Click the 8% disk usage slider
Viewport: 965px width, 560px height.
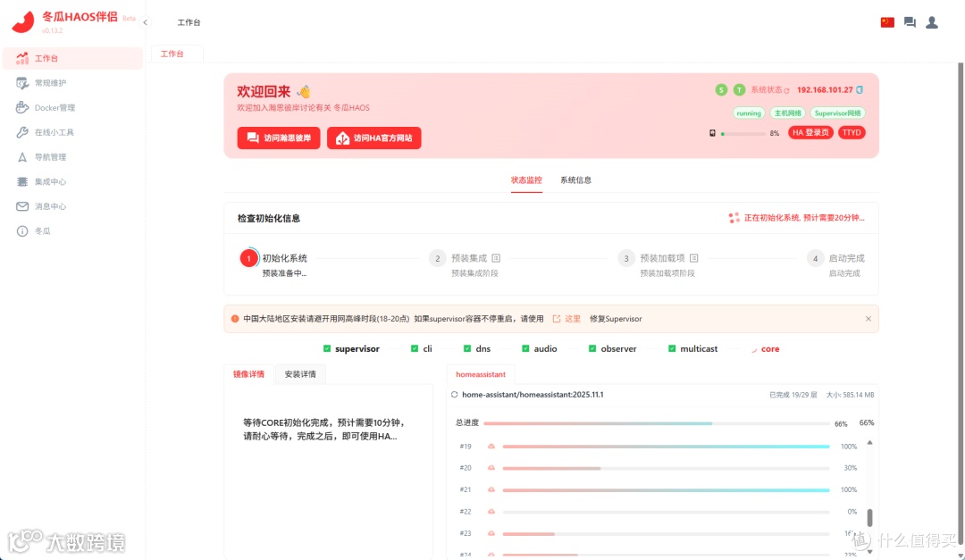[742, 132]
